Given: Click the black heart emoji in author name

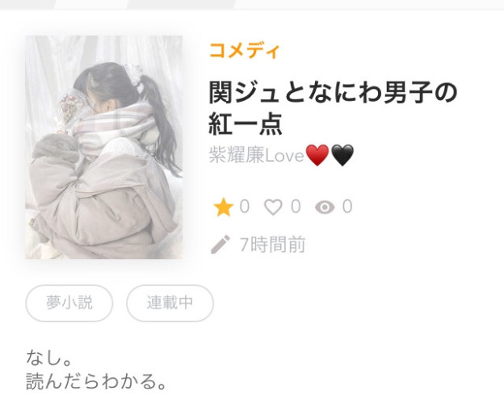Looking at the screenshot, I should [342, 155].
